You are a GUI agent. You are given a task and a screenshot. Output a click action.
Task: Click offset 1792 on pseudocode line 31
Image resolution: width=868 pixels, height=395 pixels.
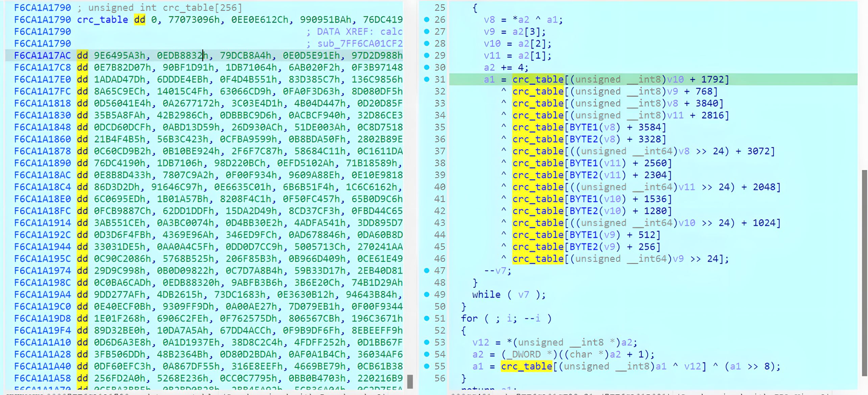(712, 79)
